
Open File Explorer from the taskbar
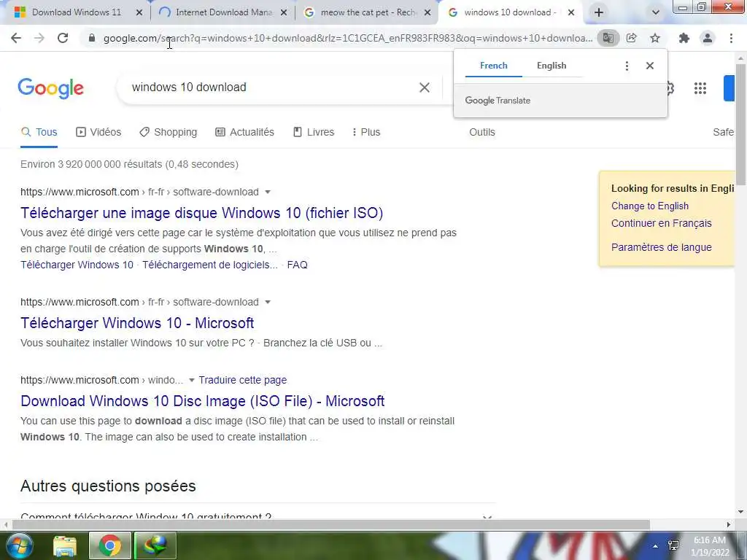pos(64,546)
